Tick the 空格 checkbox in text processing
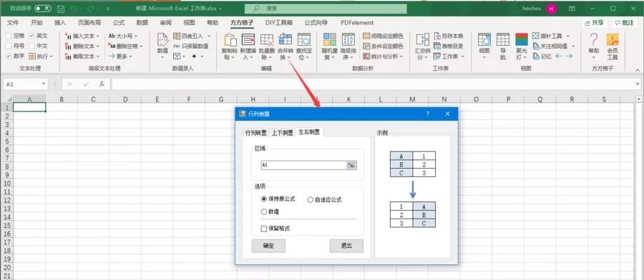This screenshot has height=280, width=644. [x=9, y=36]
